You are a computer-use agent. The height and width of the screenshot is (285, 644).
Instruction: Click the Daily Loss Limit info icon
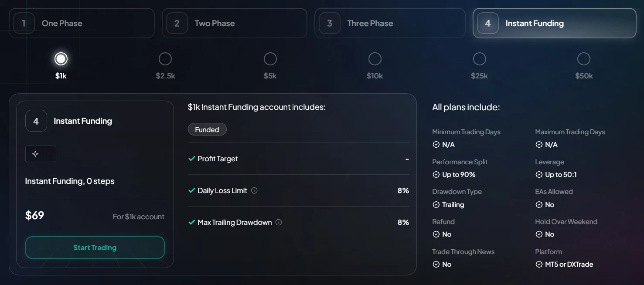coord(254,190)
